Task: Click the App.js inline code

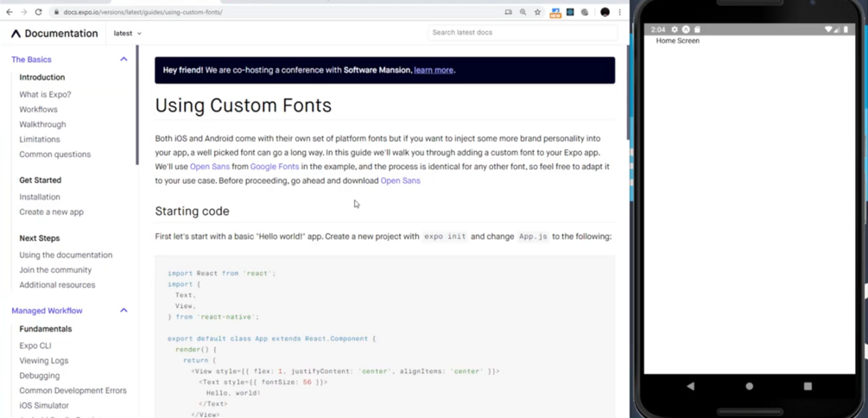Action: [x=533, y=237]
